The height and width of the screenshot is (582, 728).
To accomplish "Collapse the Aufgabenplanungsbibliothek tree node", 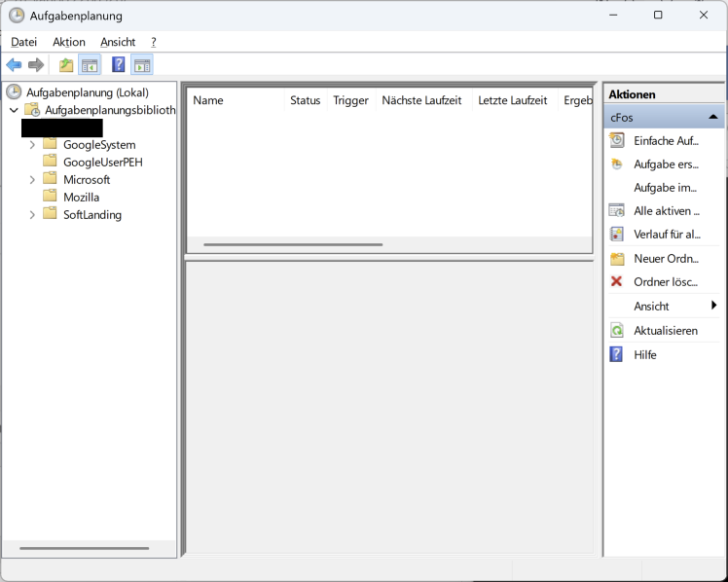I will (14, 110).
